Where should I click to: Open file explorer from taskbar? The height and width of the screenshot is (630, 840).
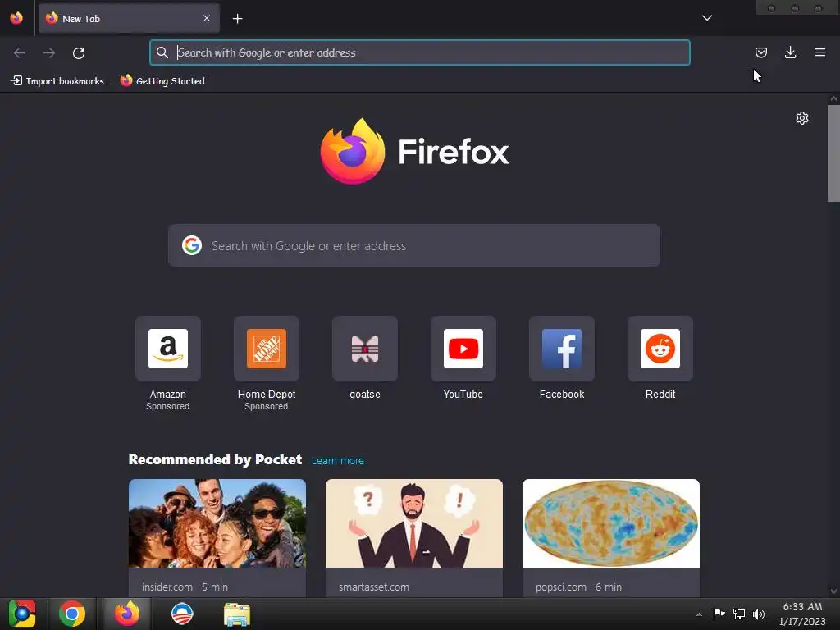point(237,614)
